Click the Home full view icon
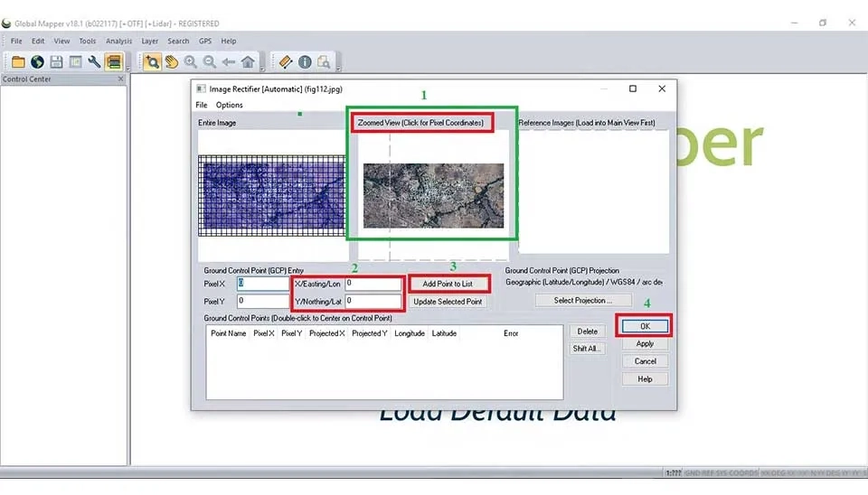868x495 pixels. (x=248, y=61)
